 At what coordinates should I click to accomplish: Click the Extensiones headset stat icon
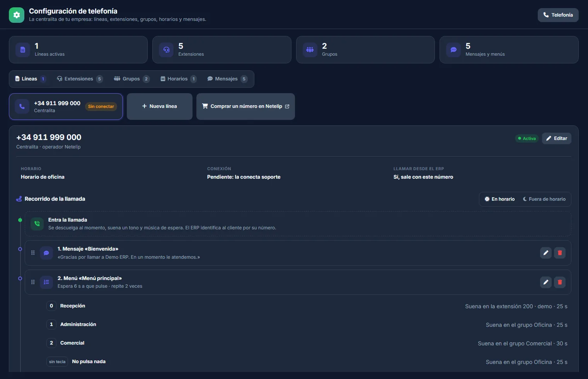pos(166,50)
